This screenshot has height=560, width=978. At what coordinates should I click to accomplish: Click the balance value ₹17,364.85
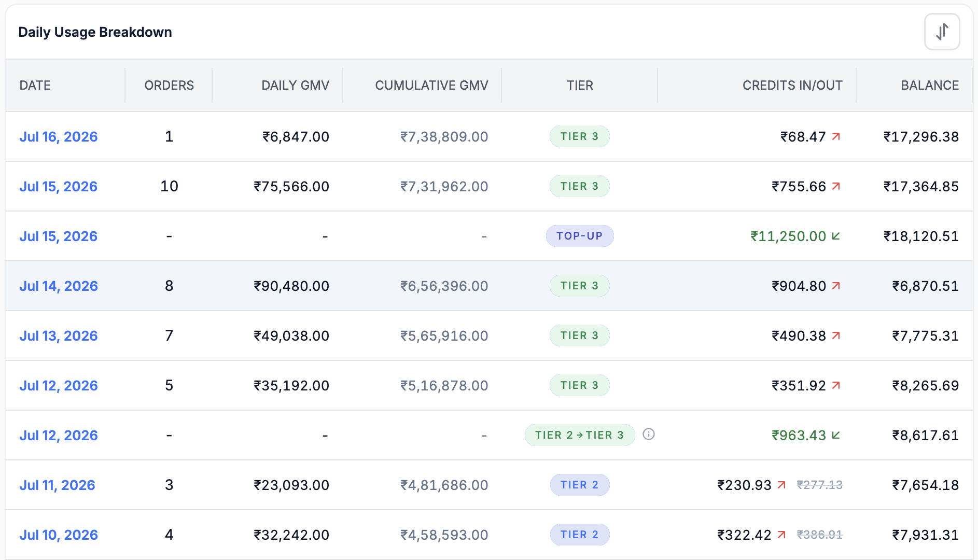tap(921, 187)
